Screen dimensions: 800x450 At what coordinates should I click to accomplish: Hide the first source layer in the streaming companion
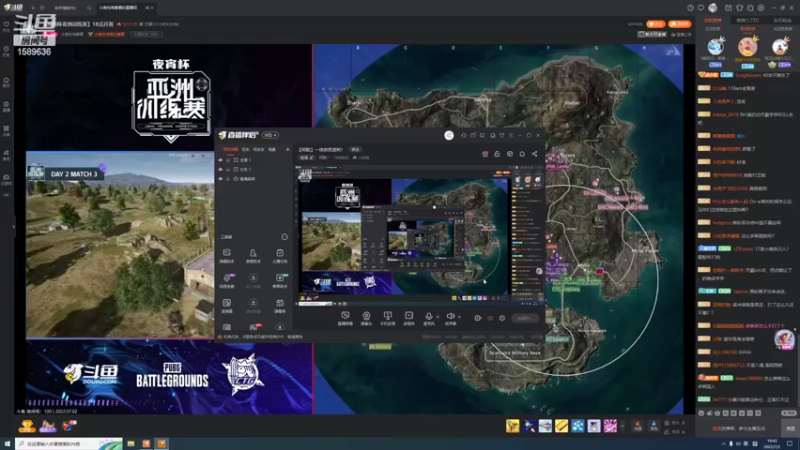pyautogui.click(x=220, y=160)
